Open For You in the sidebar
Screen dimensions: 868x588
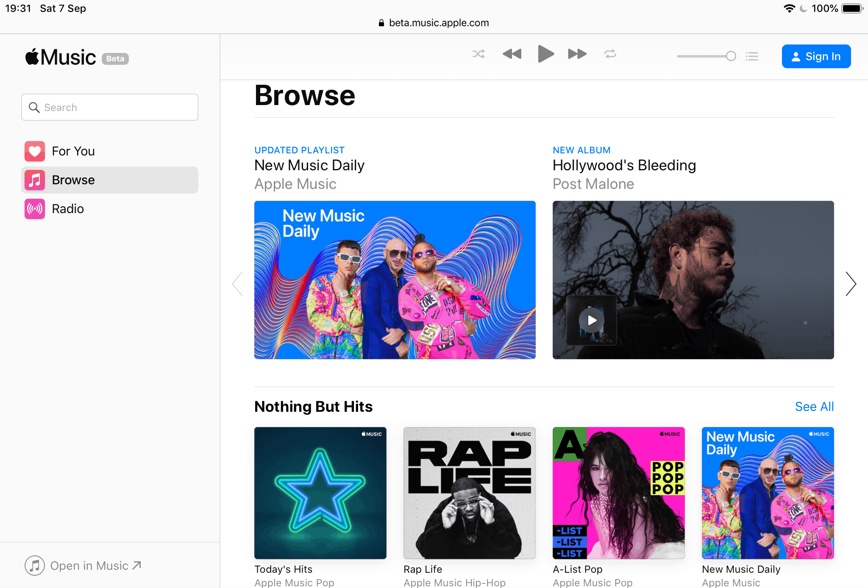pyautogui.click(x=110, y=151)
